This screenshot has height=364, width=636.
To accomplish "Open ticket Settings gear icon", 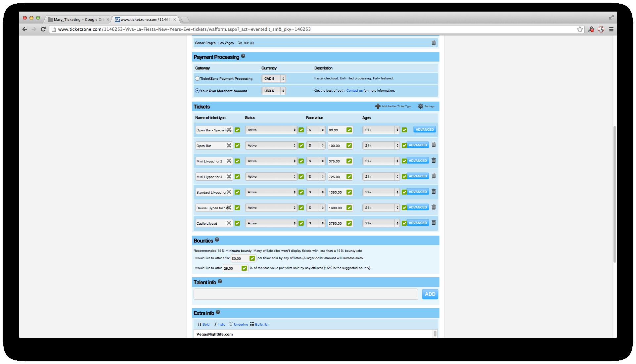I will (x=421, y=106).
